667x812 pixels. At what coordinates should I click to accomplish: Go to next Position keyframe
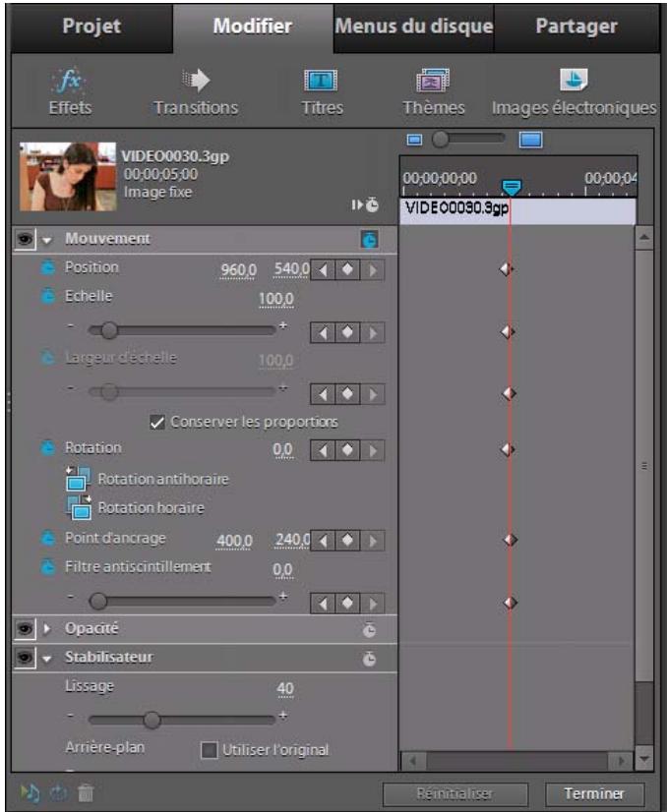pyautogui.click(x=373, y=269)
